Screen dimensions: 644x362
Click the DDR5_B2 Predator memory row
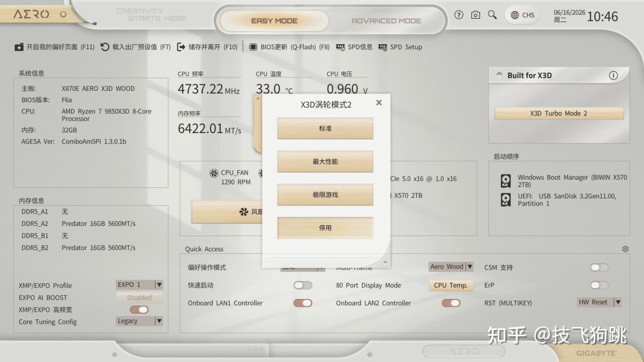click(78, 248)
